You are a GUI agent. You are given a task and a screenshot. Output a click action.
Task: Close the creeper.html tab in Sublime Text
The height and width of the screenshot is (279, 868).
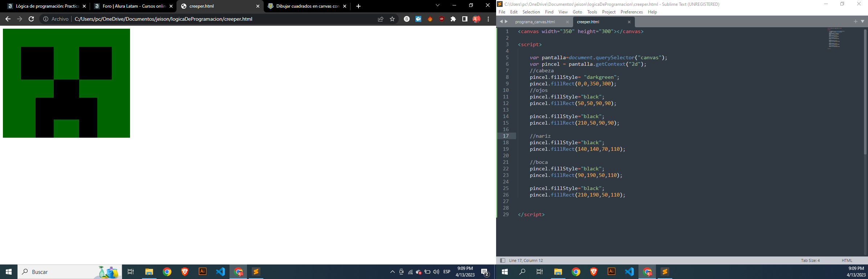[x=629, y=22]
